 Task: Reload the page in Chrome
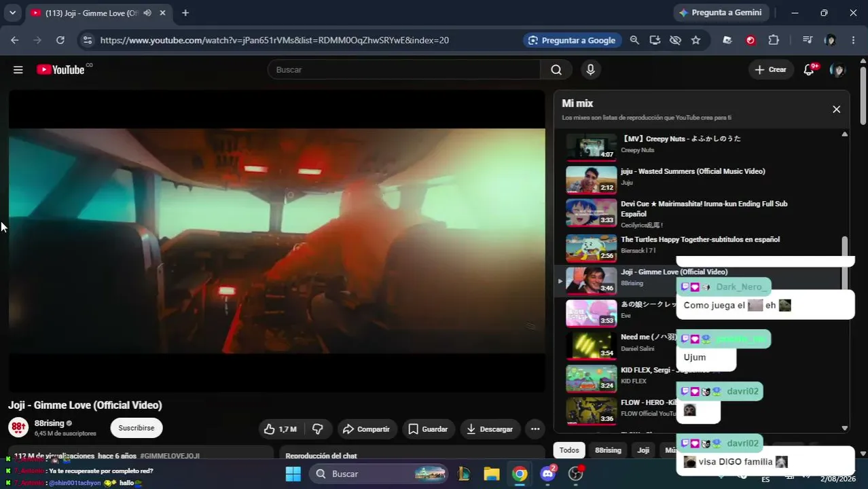click(60, 40)
